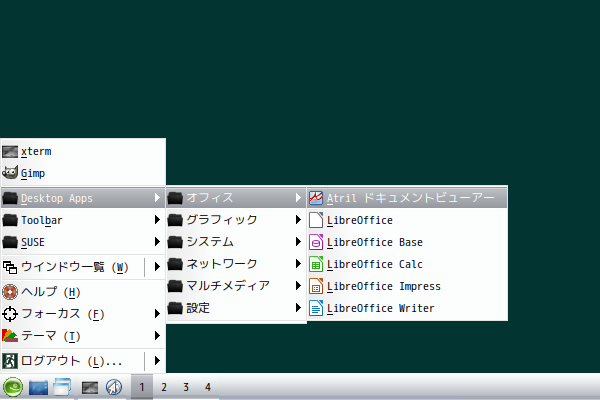Expand the SUSE submenu arrow
This screenshot has height=400, width=600.
[157, 242]
